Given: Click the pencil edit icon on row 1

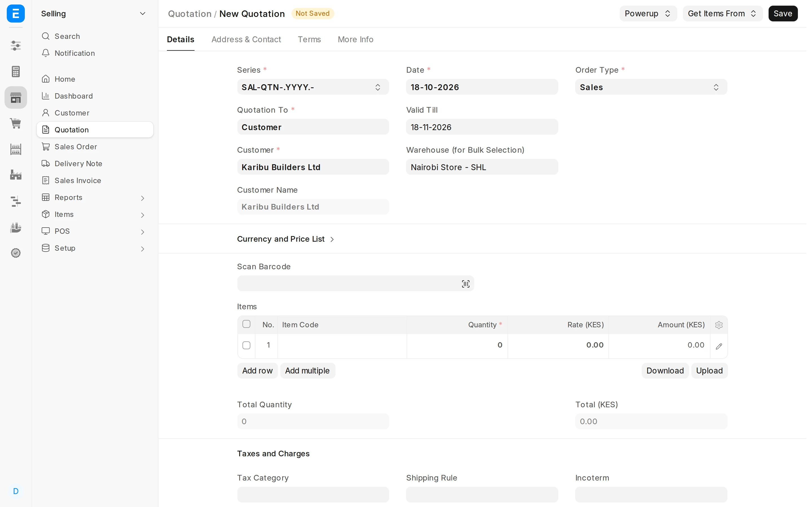Looking at the screenshot, I should tap(718, 346).
